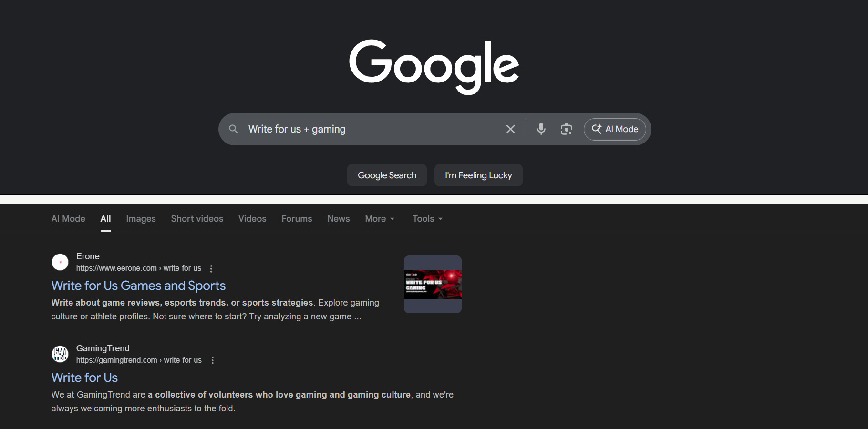Switch to the Images tab
The height and width of the screenshot is (429, 868).
(x=141, y=218)
